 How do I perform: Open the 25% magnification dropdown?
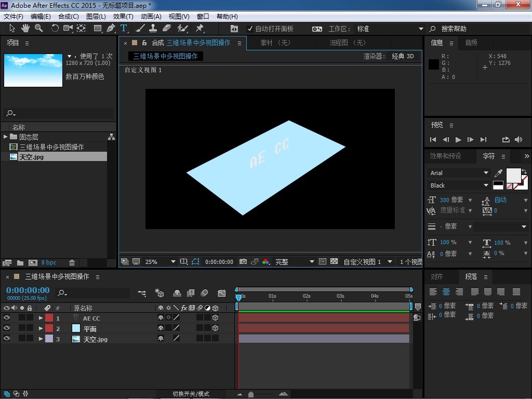tap(172, 262)
